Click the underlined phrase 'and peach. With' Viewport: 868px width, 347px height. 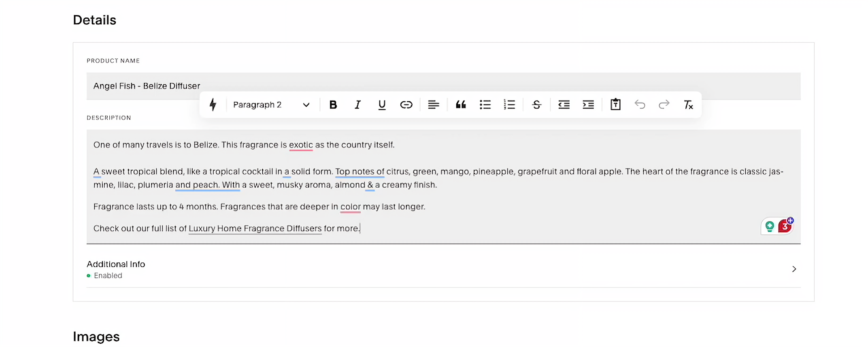click(x=208, y=185)
